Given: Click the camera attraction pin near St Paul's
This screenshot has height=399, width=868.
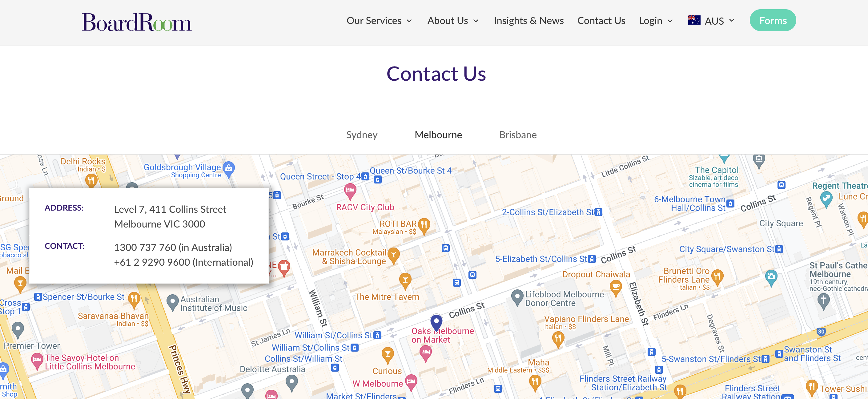Looking at the screenshot, I should (771, 278).
